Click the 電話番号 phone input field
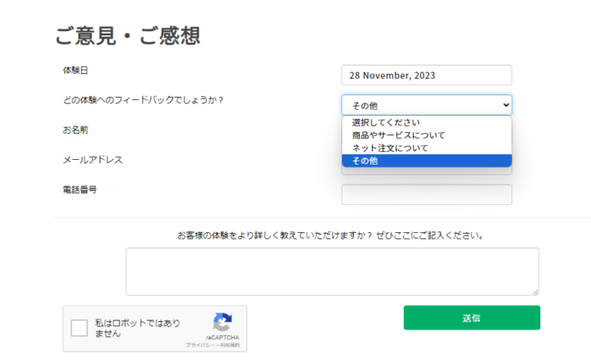 [426, 194]
